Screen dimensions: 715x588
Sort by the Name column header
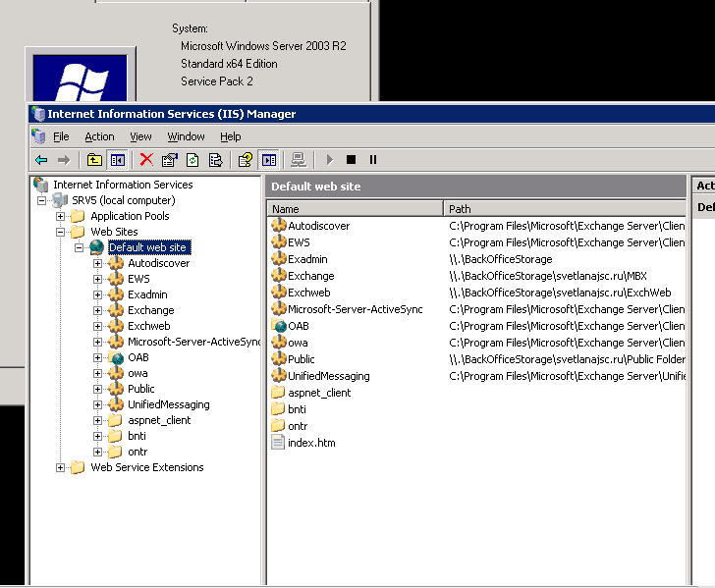point(355,209)
